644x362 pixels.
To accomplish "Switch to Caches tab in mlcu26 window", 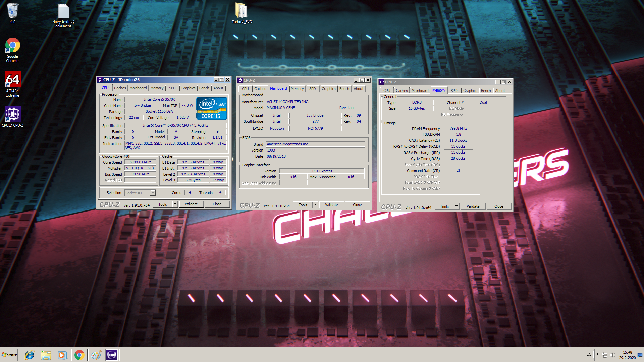I will tap(120, 88).
